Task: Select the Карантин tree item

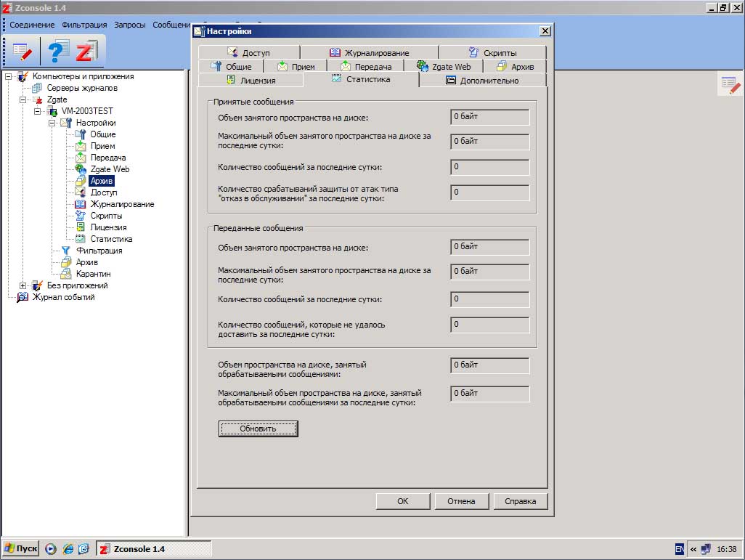Action: pyautogui.click(x=94, y=274)
